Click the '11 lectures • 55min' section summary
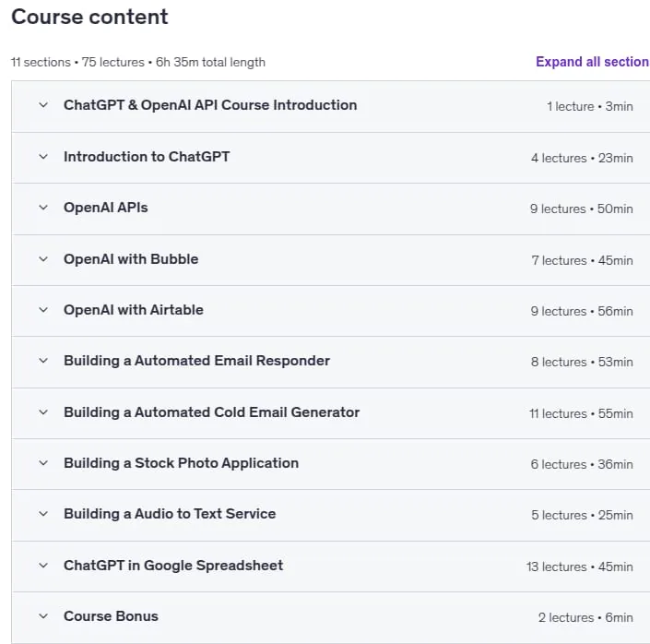The image size is (650, 644). pos(581,413)
